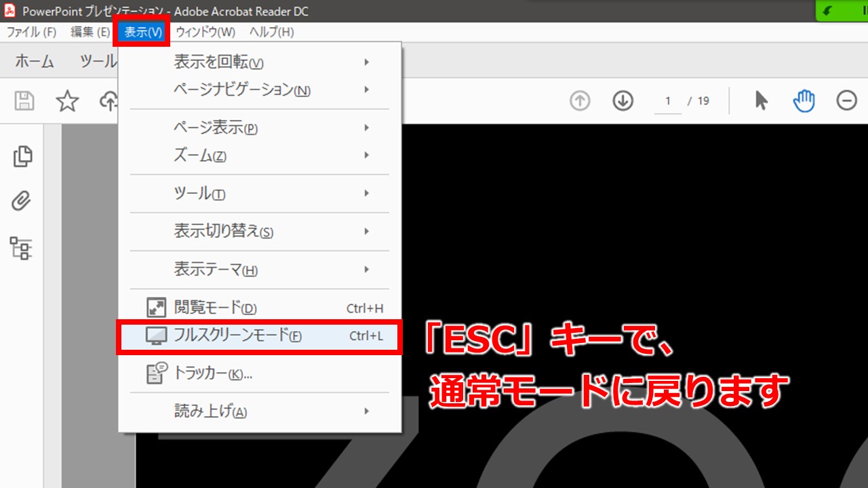Click the zoom out minus icon
The height and width of the screenshot is (488, 868).
point(846,101)
